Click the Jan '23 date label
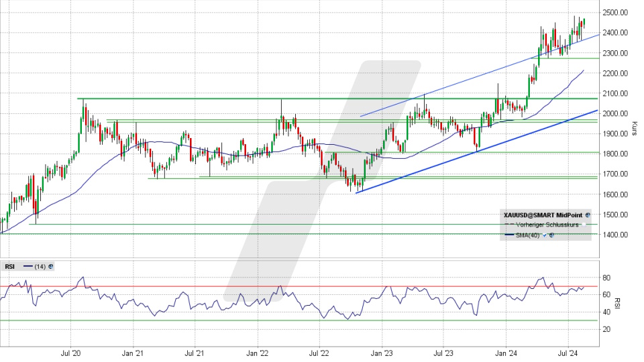 (x=382, y=353)
